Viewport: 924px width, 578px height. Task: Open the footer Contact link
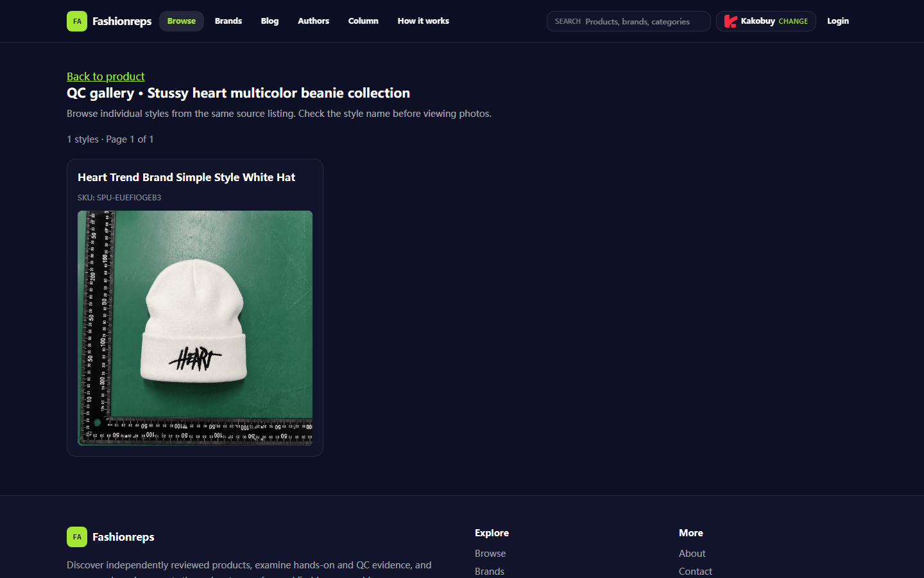[x=696, y=572]
